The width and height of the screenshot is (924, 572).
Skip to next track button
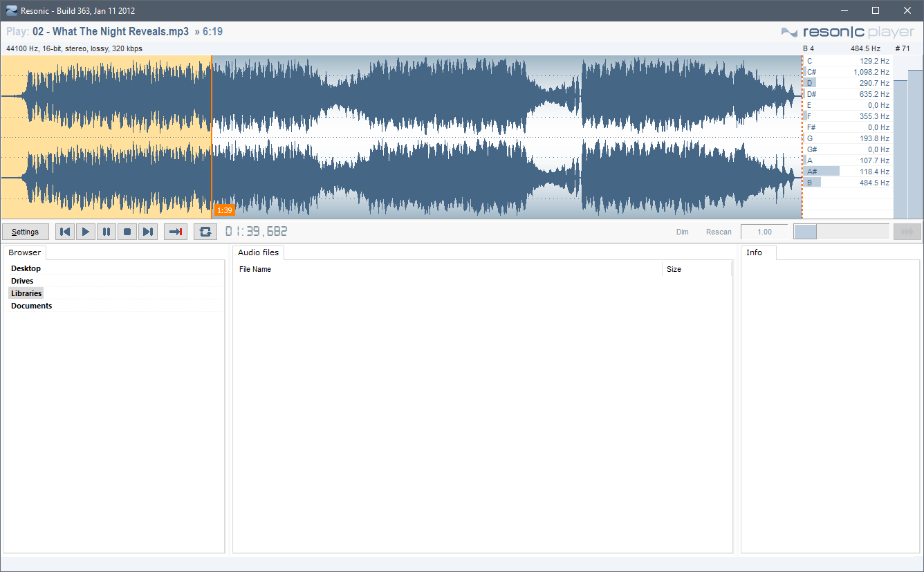click(x=148, y=232)
